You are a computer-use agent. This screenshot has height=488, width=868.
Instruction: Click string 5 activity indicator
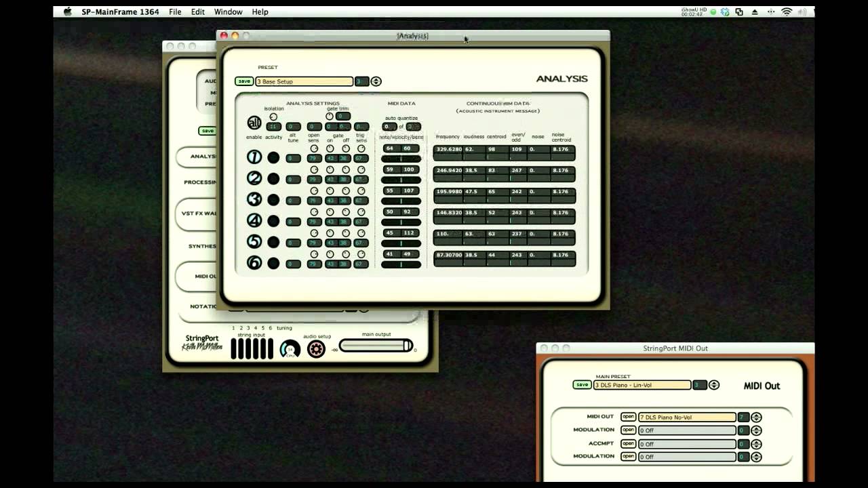click(273, 242)
